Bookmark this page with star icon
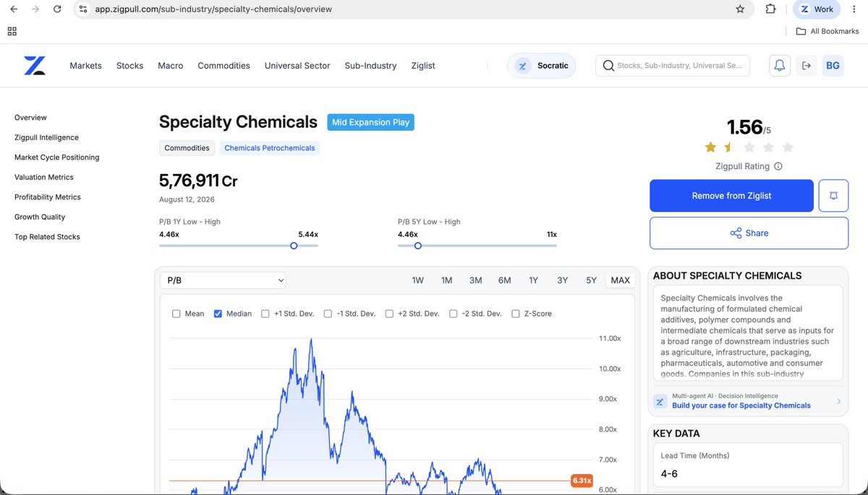The height and width of the screenshot is (495, 868). click(740, 9)
